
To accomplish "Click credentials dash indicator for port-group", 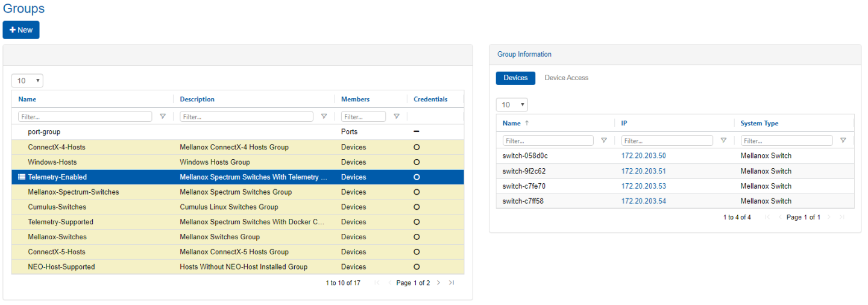I will (x=416, y=131).
